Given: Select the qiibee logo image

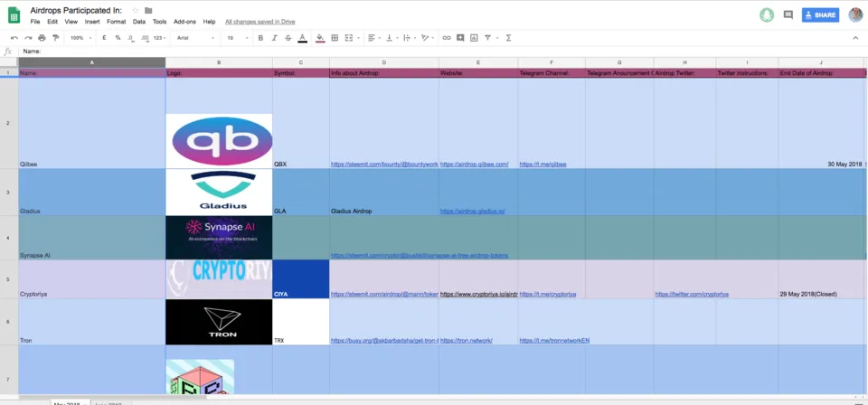Looking at the screenshot, I should click(219, 141).
